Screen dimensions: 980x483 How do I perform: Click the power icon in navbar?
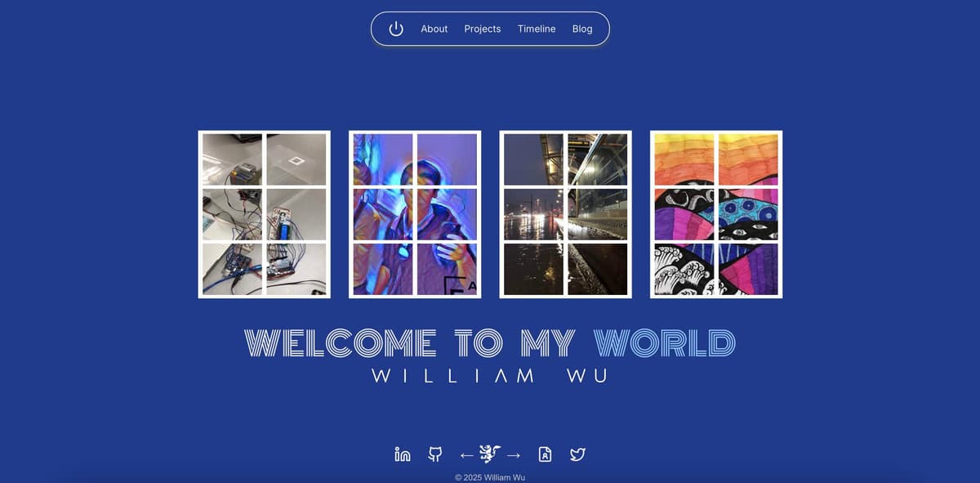coord(396,29)
